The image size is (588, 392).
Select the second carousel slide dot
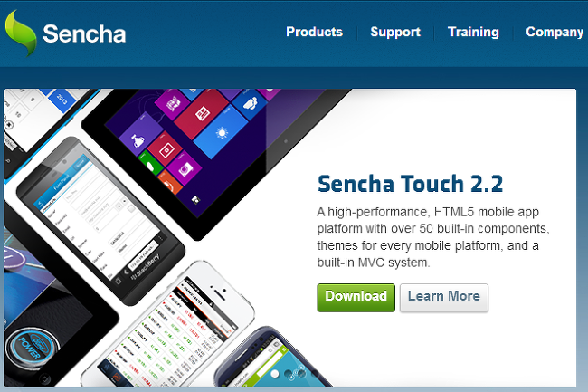pos(288,374)
